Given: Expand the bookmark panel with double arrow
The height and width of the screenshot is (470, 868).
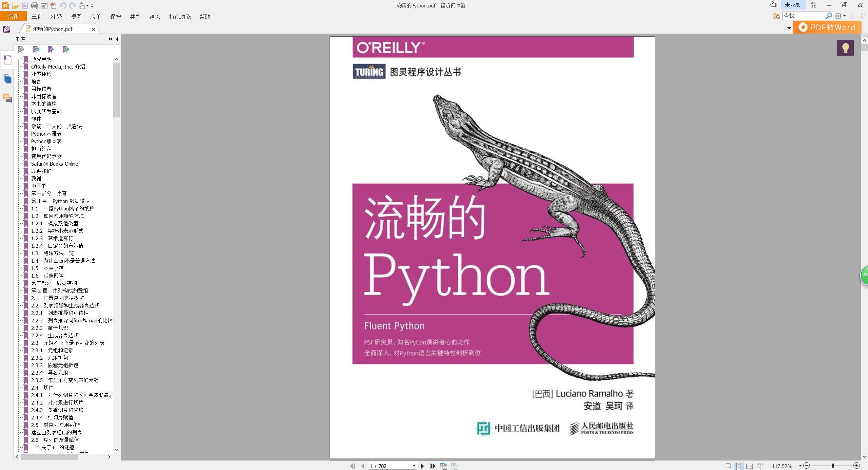Looking at the screenshot, I should point(111,39).
